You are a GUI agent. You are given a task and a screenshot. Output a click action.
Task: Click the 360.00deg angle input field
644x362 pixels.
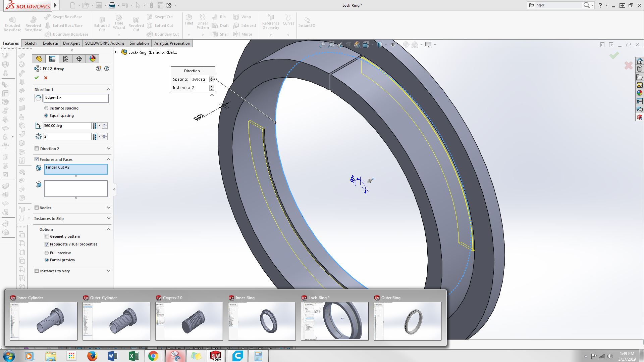click(67, 126)
